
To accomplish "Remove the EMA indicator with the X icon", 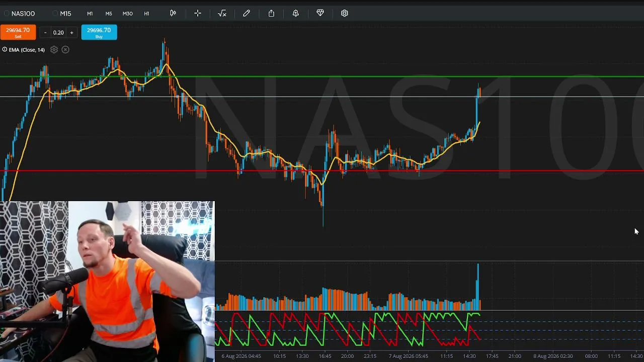I will 65,49.
